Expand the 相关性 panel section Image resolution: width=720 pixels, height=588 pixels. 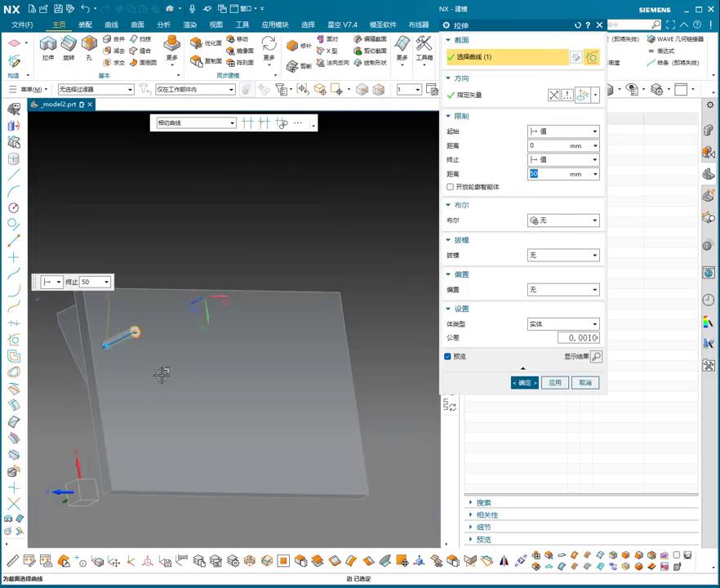pyautogui.click(x=487, y=515)
